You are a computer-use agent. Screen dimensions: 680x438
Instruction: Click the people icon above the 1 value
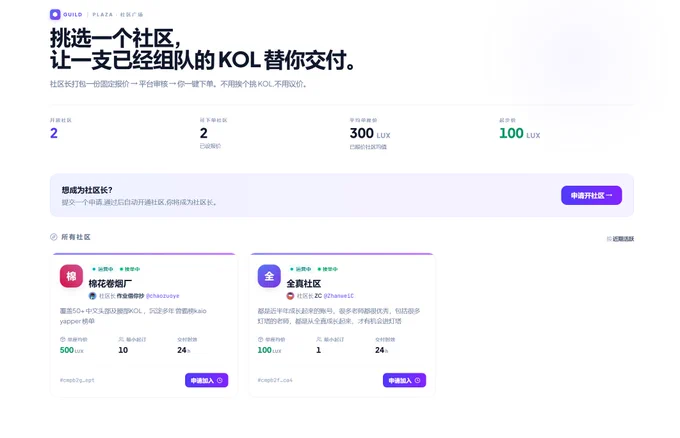tap(319, 340)
